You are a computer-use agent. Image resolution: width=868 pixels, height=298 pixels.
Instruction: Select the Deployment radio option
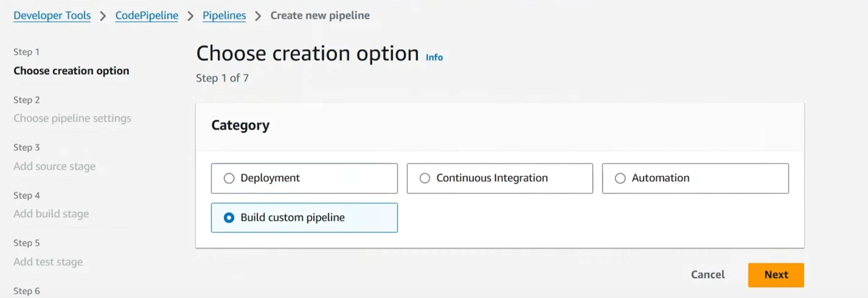coord(304,178)
